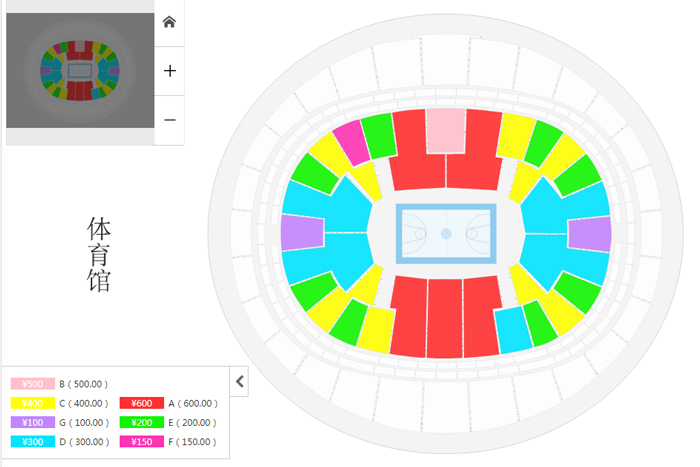Choose the magenta seating section on upper left
The height and width of the screenshot is (467, 700).
352,143
